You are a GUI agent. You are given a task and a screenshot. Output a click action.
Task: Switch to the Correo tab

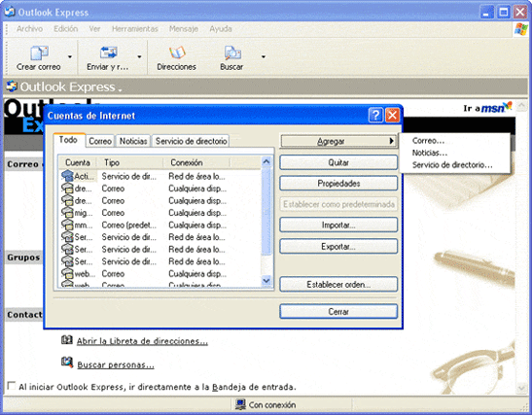100,141
